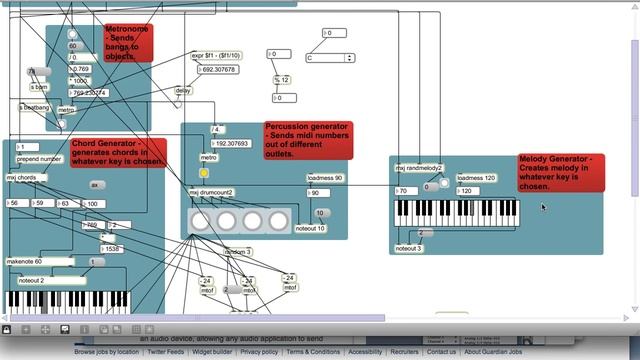Click the number box showing 59
The image size is (640, 360).
(x=43, y=203)
